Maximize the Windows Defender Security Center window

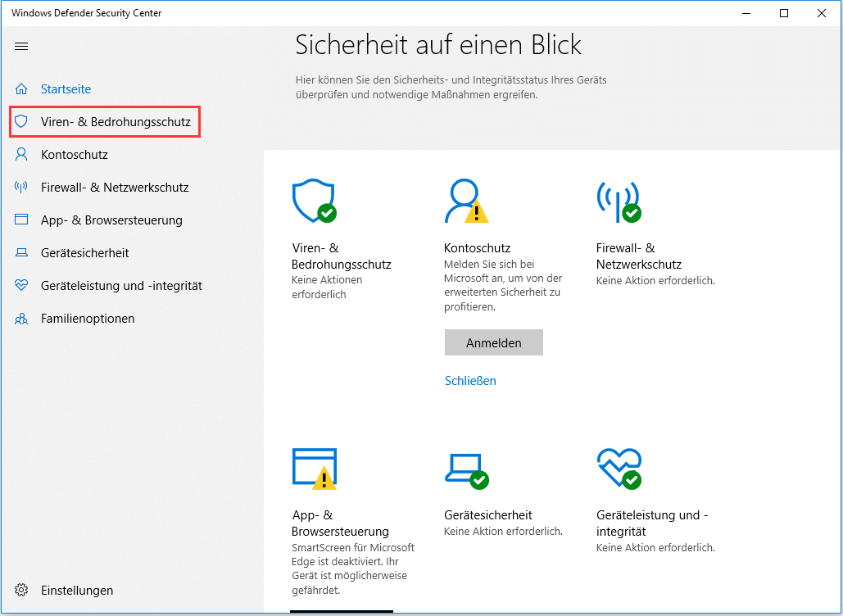coord(784,13)
